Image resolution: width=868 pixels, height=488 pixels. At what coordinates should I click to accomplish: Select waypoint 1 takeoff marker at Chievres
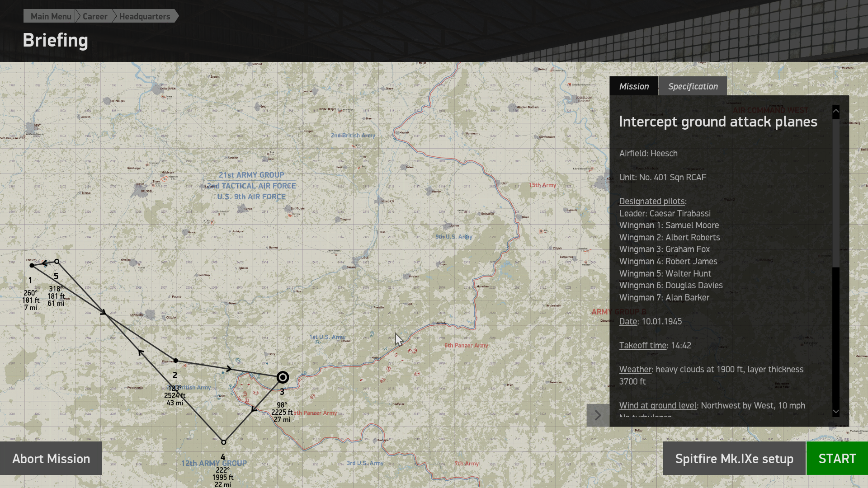pos(32,266)
